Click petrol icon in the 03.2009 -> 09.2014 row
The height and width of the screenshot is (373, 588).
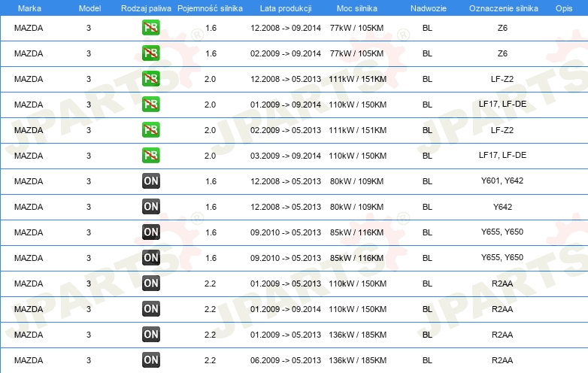pyautogui.click(x=150, y=155)
